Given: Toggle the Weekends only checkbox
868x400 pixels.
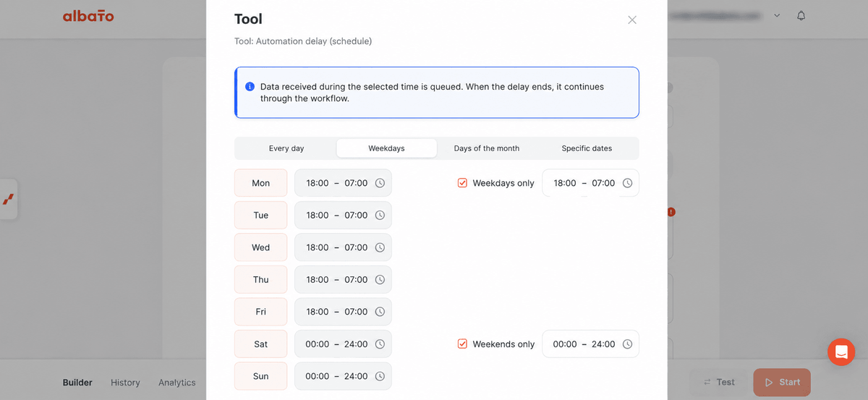Looking at the screenshot, I should [462, 344].
